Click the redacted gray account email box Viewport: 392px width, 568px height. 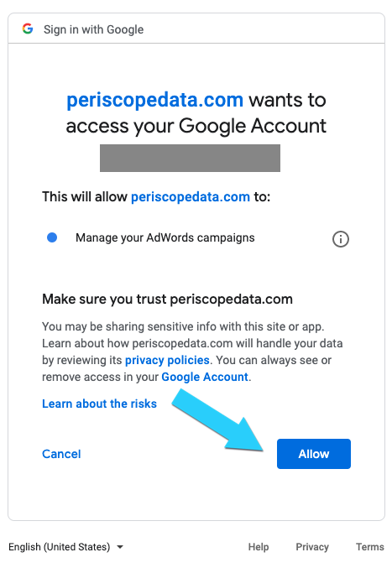pyautogui.click(x=191, y=158)
